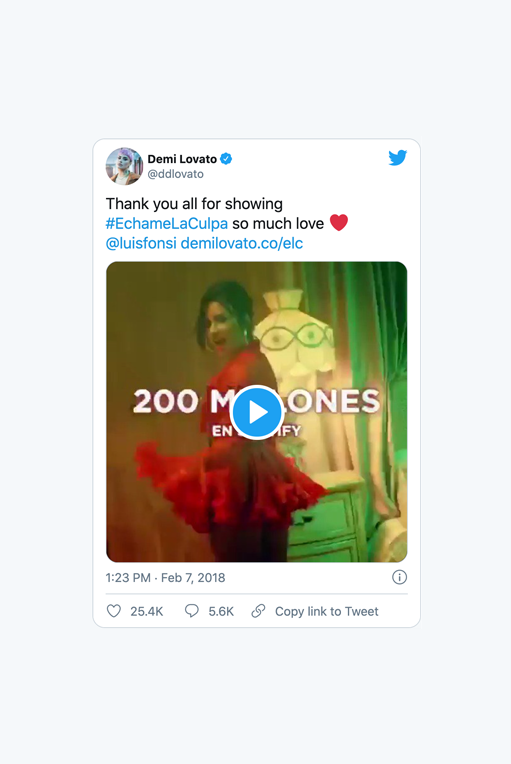This screenshot has width=511, height=764.
Task: Click the Twitter bird logo
Action: 397,158
